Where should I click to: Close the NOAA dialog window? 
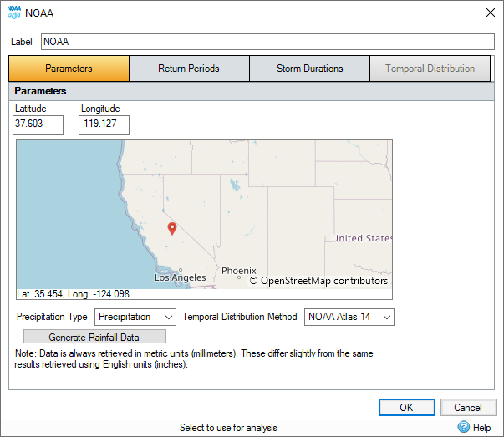490,13
